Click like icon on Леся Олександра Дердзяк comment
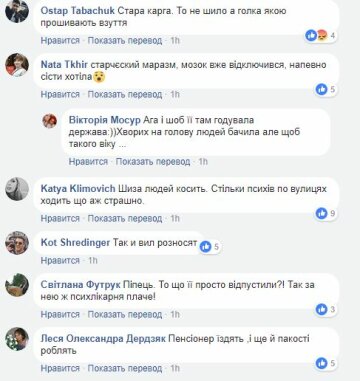360x381 pixels. coord(322,363)
